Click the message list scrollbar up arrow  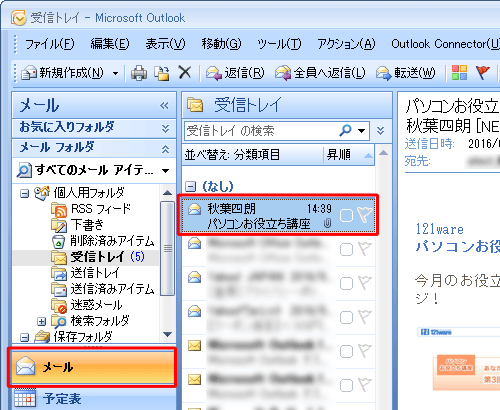click(x=384, y=153)
